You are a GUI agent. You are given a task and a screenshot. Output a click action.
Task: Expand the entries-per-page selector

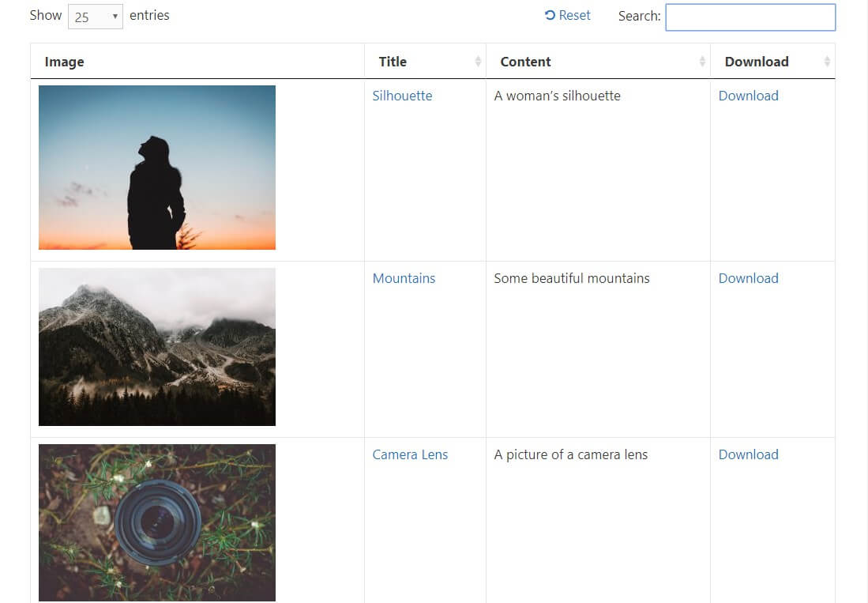[95, 15]
